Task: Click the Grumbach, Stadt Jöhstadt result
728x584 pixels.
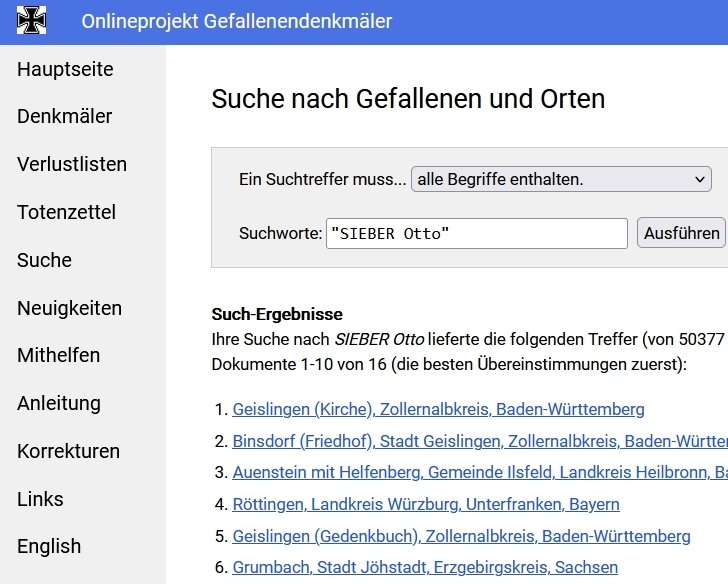Action: 425,567
